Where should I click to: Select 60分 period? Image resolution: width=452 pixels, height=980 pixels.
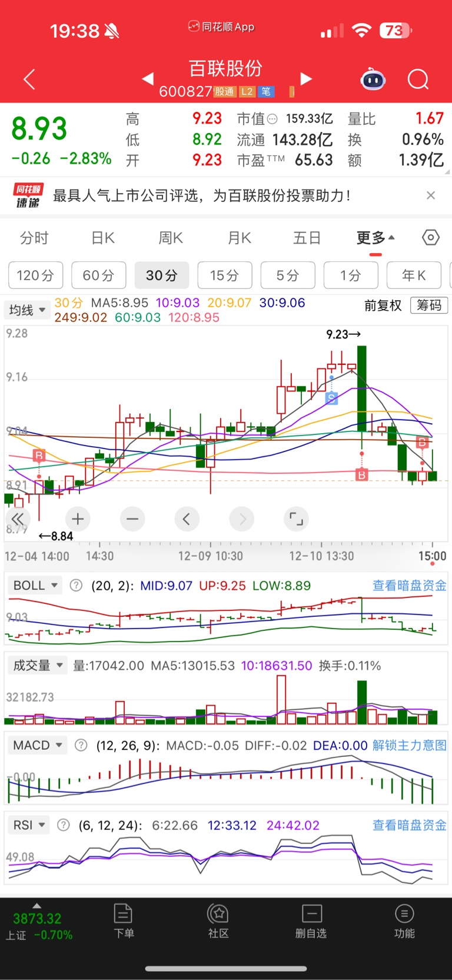(x=98, y=275)
